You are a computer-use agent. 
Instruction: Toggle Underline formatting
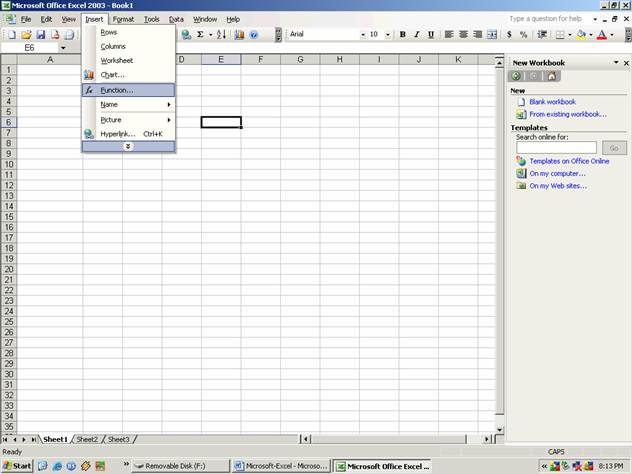pos(431,35)
